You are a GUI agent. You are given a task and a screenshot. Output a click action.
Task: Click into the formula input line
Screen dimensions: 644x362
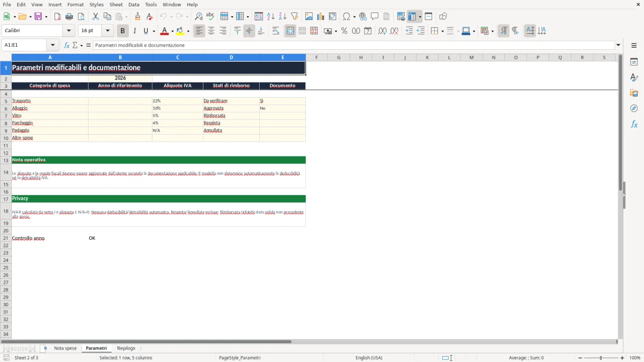pyautogui.click(x=353, y=45)
